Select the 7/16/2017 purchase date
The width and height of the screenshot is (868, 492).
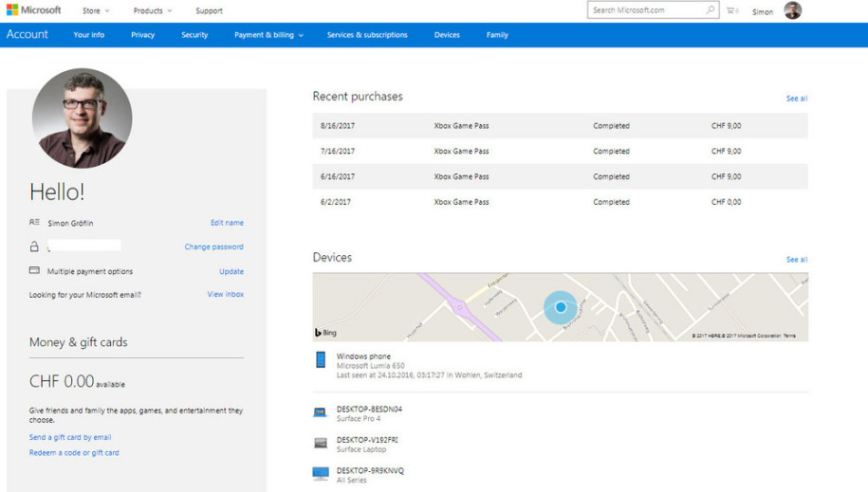tap(337, 151)
